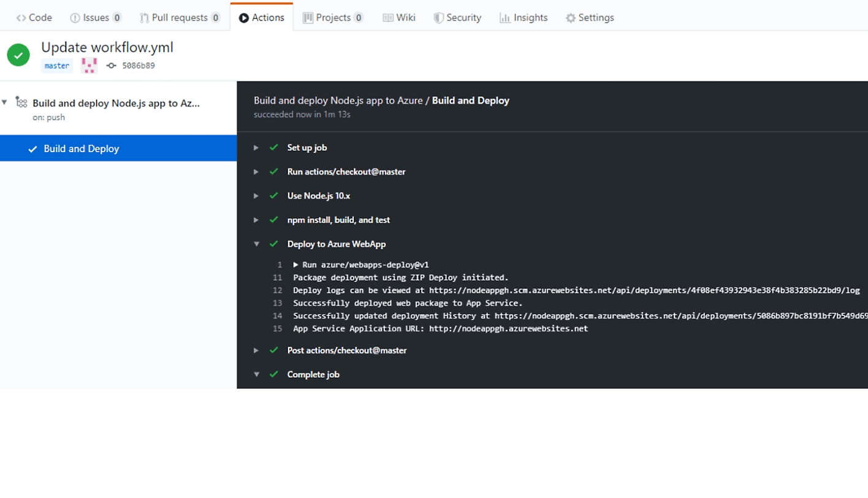868x498 pixels.
Task: Collapse the Deploy to Azure WebApp step
Action: coord(257,244)
